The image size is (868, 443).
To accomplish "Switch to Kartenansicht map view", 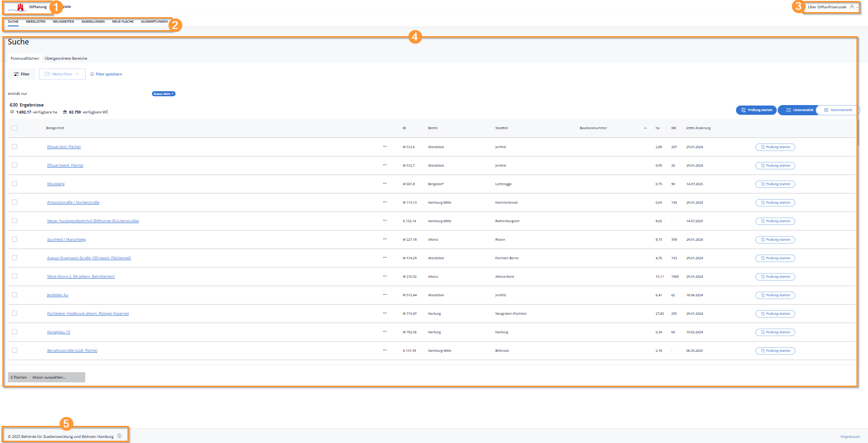I will point(838,110).
